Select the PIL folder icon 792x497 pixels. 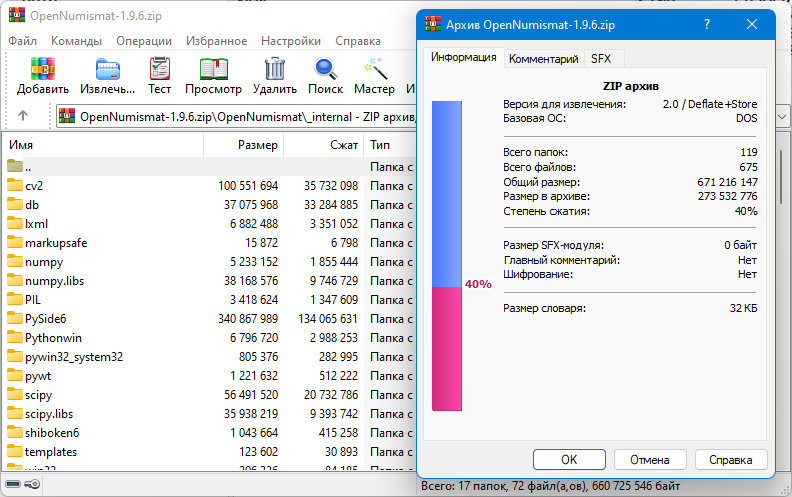[15, 300]
